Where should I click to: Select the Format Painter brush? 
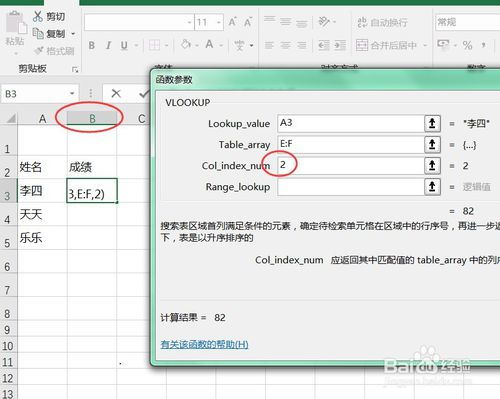point(39,51)
